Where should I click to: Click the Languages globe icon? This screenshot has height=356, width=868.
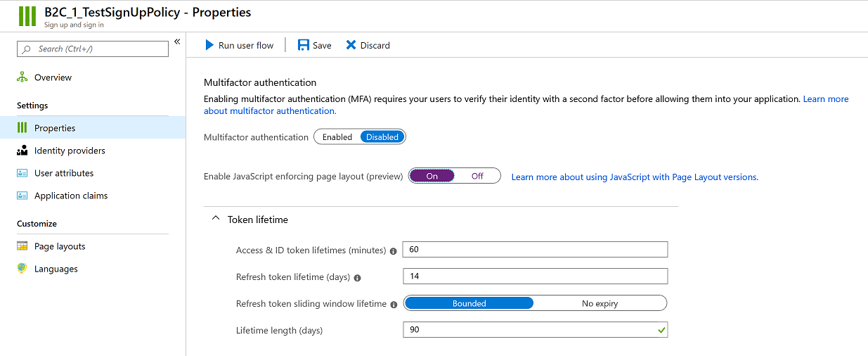tap(22, 269)
